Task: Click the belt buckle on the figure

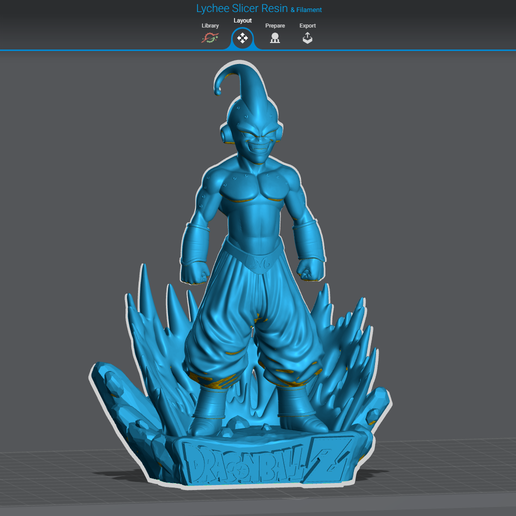Action: pyautogui.click(x=261, y=263)
